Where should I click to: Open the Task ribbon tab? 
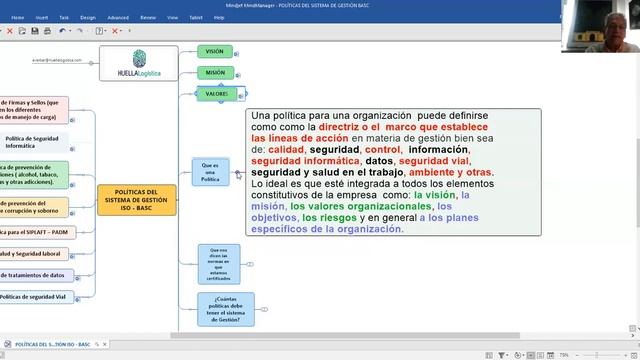pos(64,18)
